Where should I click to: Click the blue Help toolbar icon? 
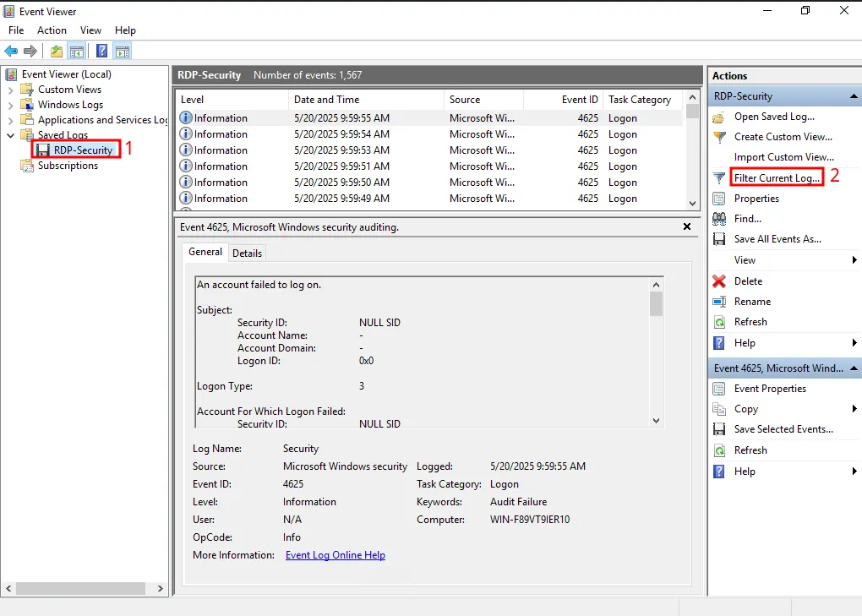tap(101, 51)
